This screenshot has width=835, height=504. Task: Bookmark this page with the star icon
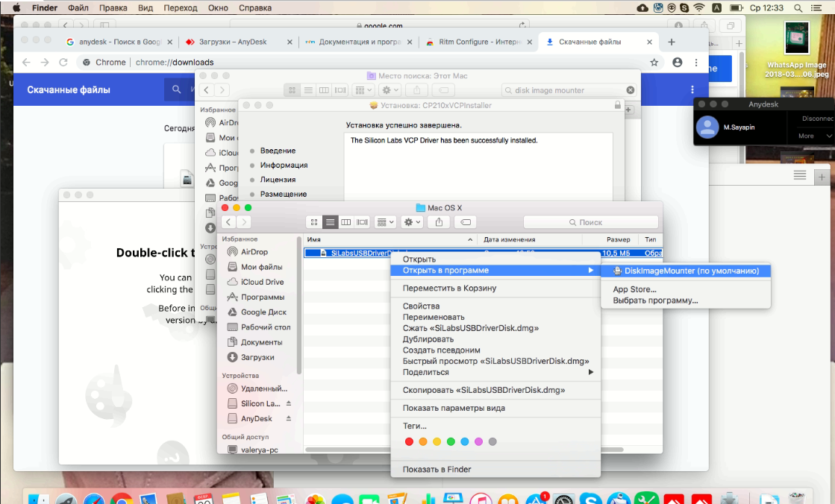[x=654, y=63]
